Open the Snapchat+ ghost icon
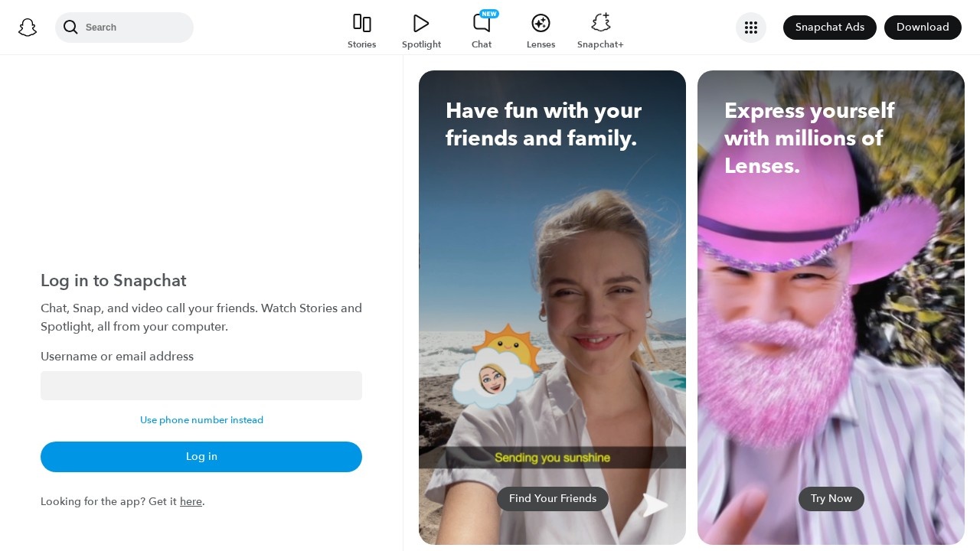 601,22
